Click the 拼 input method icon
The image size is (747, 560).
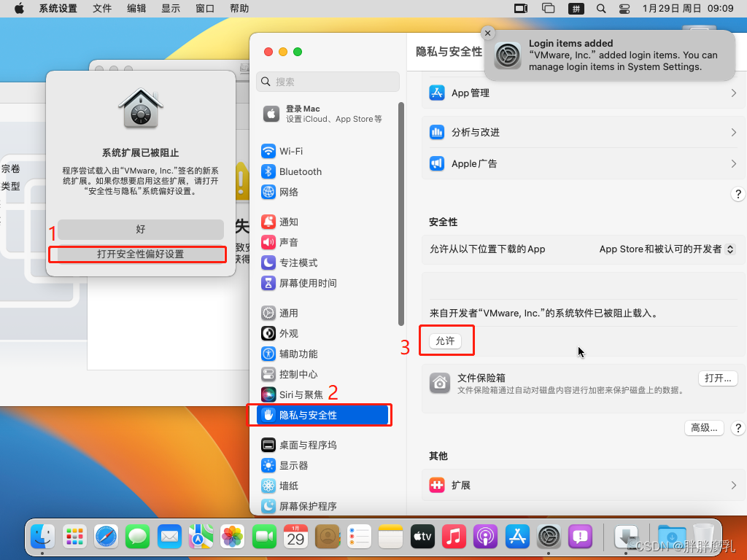click(576, 9)
